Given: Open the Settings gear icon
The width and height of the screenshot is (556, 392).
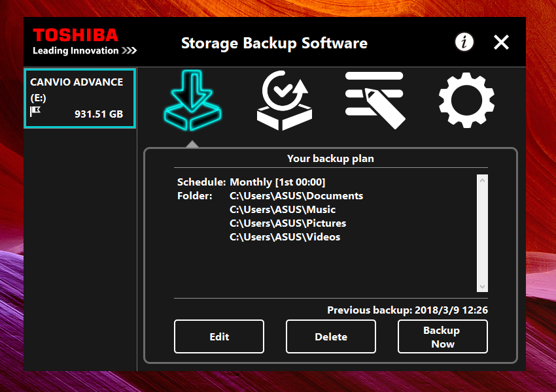Looking at the screenshot, I should 466,100.
